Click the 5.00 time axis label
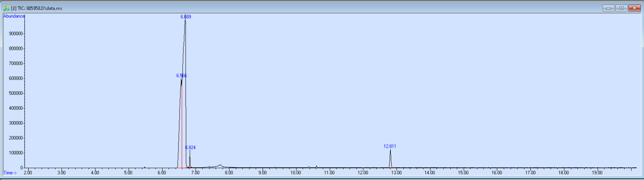Viewport: 644px width, 180px height. tap(128, 173)
